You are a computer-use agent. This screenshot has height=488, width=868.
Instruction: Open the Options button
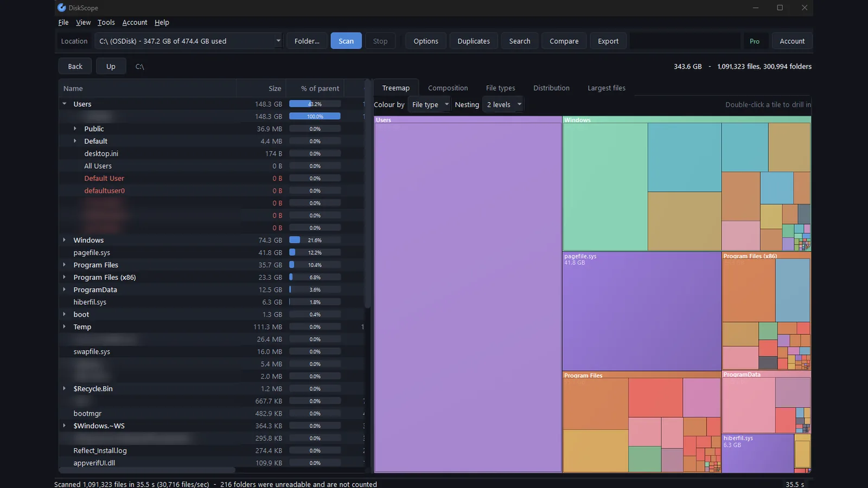pyautogui.click(x=426, y=41)
